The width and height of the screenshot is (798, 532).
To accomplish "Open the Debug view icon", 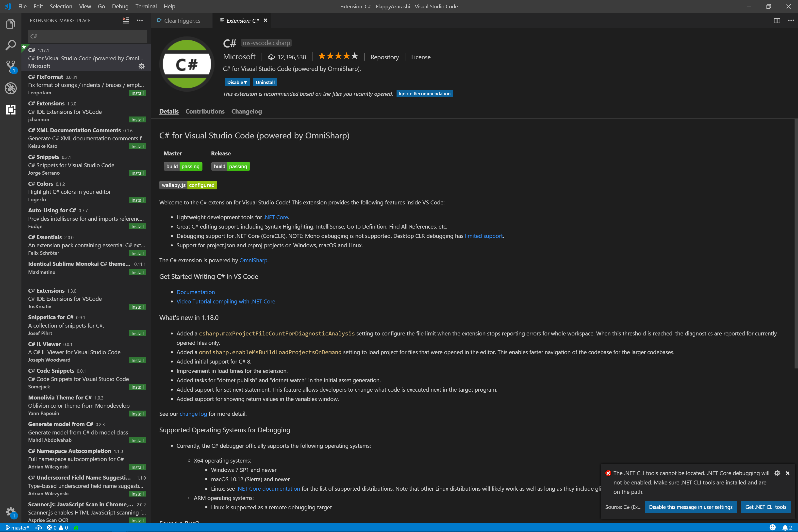I will click(x=11, y=88).
